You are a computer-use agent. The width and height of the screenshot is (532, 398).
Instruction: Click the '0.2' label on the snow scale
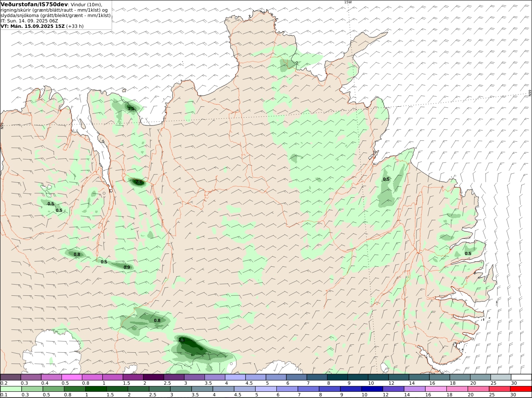[x=4, y=383]
